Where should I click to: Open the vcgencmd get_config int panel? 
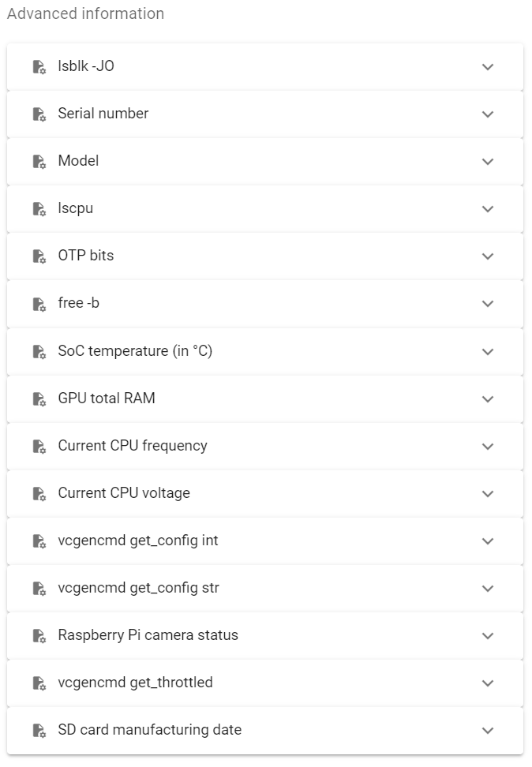tap(265, 541)
